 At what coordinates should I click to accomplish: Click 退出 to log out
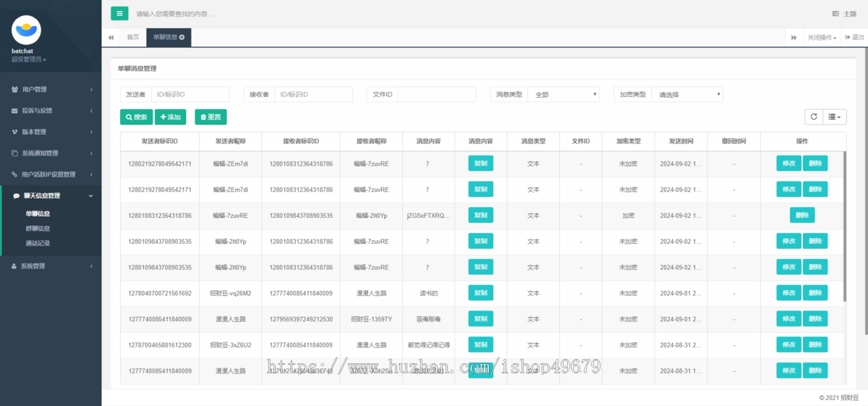[854, 37]
